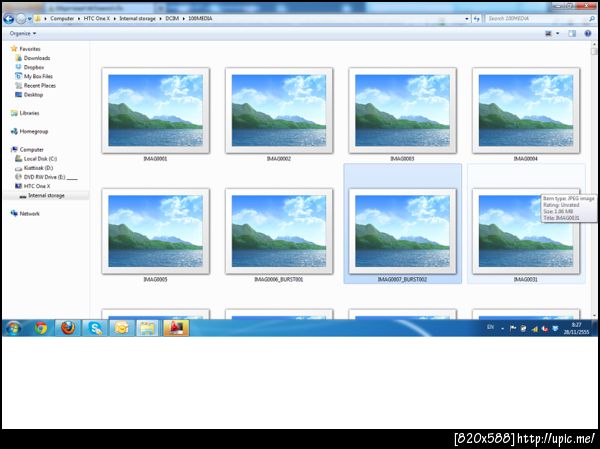Screen dimensions: 600x449
Task: Open Local Disk (C:) in navigation pane
Action: tap(36, 159)
